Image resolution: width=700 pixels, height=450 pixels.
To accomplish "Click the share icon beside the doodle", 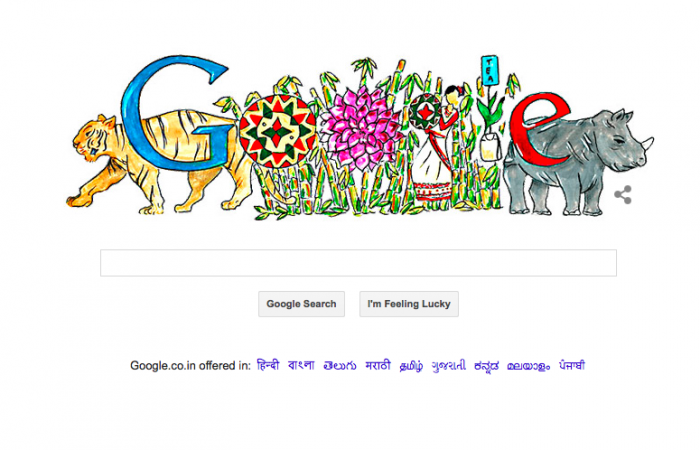I will [623, 195].
